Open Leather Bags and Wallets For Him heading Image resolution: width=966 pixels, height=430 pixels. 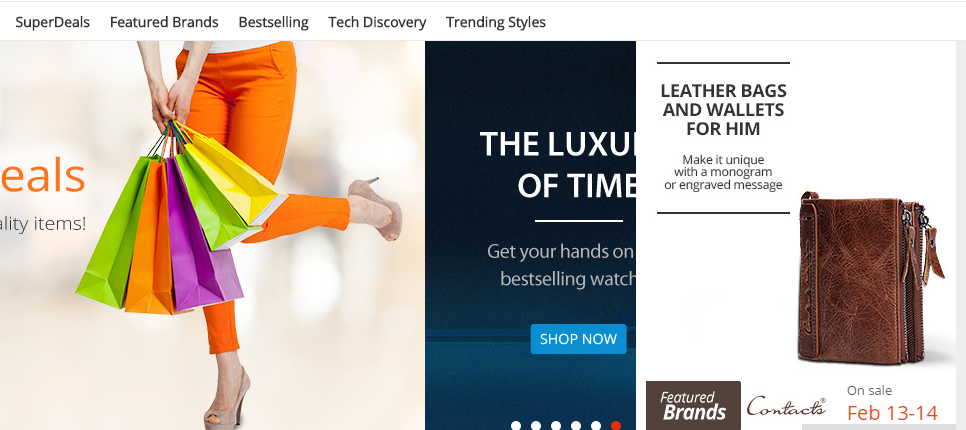(x=723, y=110)
